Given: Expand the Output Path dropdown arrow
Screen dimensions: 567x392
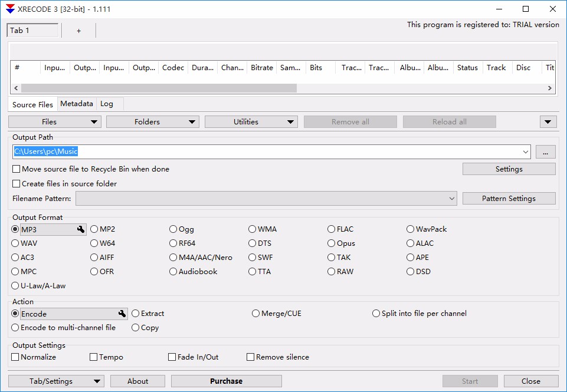Looking at the screenshot, I should coord(526,152).
